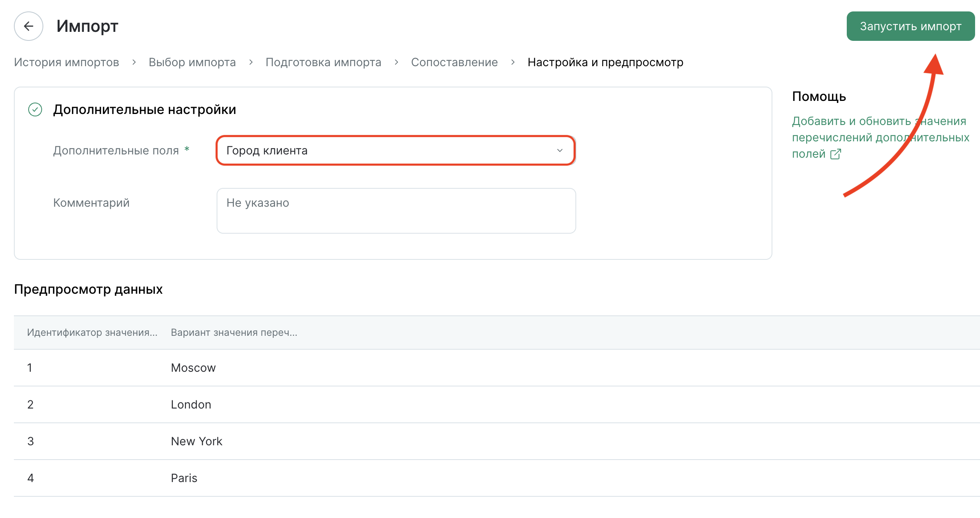Select Настройка и предпросмотр breadcrumb
The image size is (980, 518).
tap(605, 62)
